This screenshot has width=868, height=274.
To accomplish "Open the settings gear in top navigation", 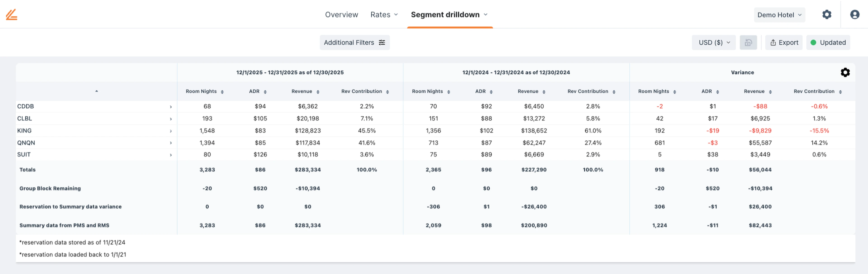I will (x=827, y=14).
